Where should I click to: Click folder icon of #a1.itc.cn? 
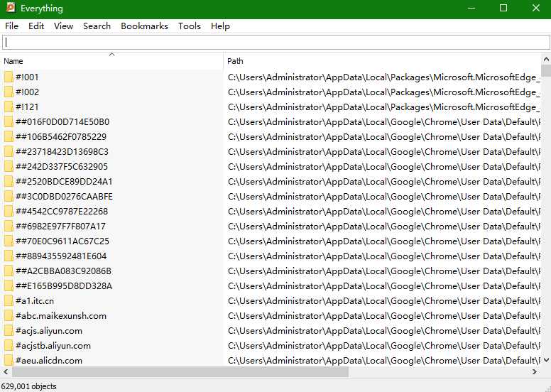[x=9, y=301]
